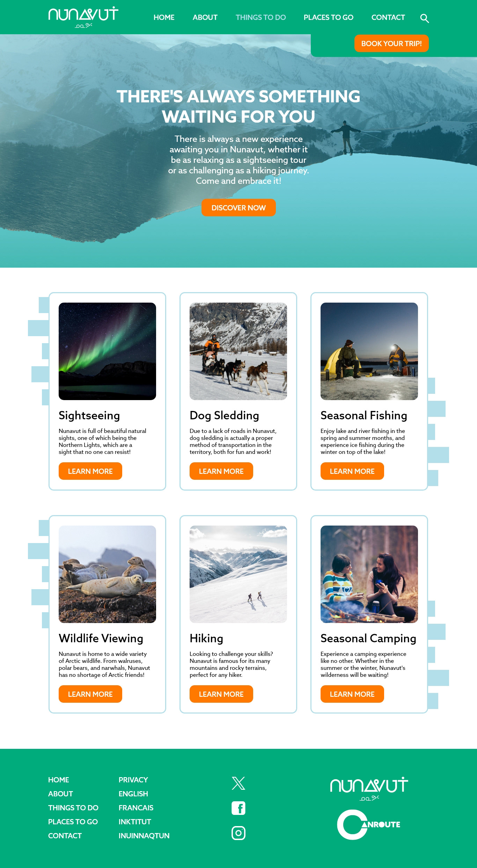Click Learn More under Wildlife Viewing
Screen dimensions: 477x868
[x=90, y=694]
